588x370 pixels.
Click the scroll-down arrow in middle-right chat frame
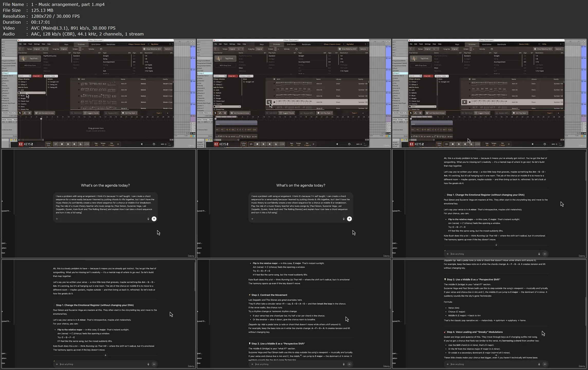(x=496, y=245)
